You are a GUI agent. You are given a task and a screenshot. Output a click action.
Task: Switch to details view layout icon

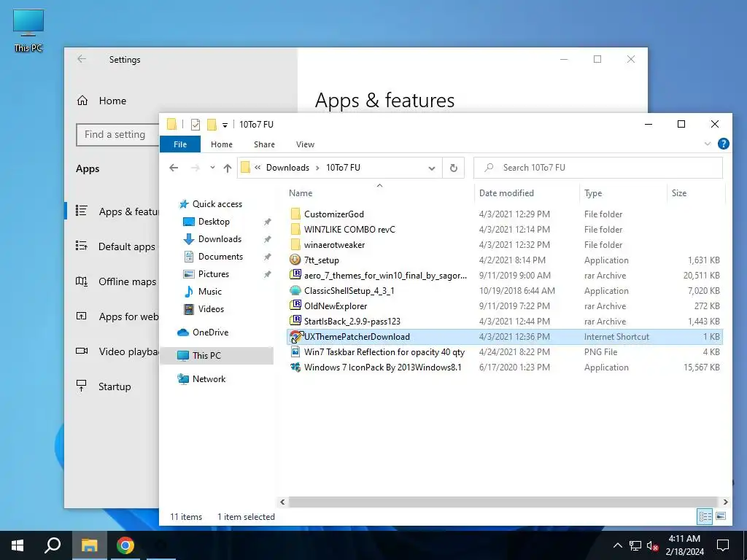[705, 516]
